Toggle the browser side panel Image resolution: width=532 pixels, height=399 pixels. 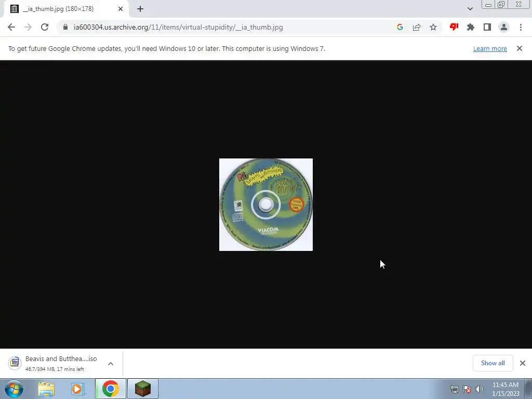coord(487,27)
